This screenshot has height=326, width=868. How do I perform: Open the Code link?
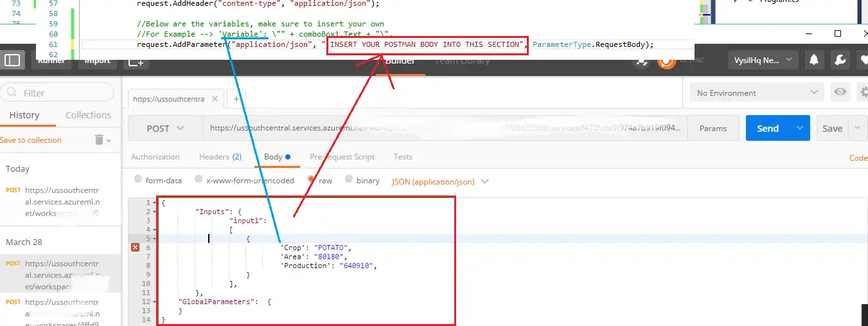coord(858,158)
